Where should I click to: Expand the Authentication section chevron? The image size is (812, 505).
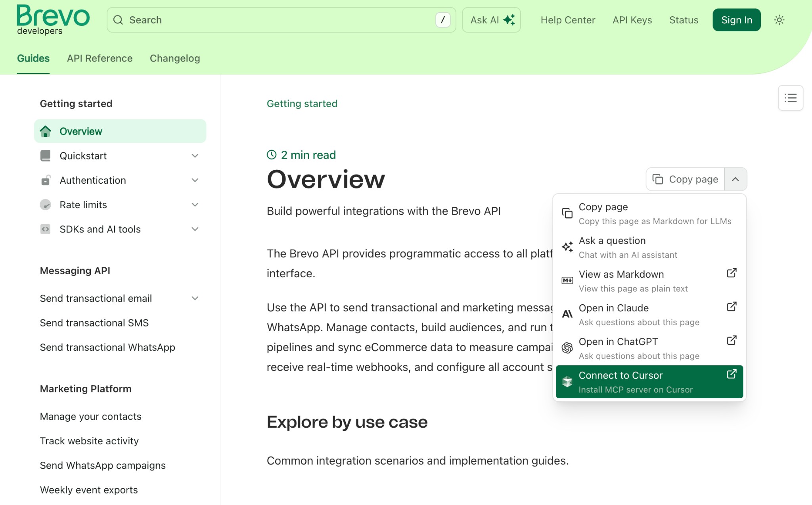[x=195, y=180]
